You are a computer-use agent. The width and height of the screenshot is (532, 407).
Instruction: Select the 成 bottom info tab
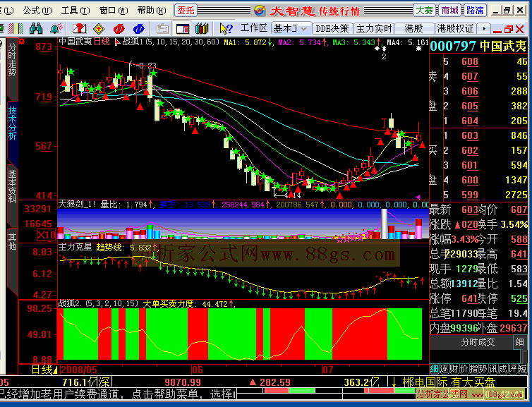(x=502, y=369)
